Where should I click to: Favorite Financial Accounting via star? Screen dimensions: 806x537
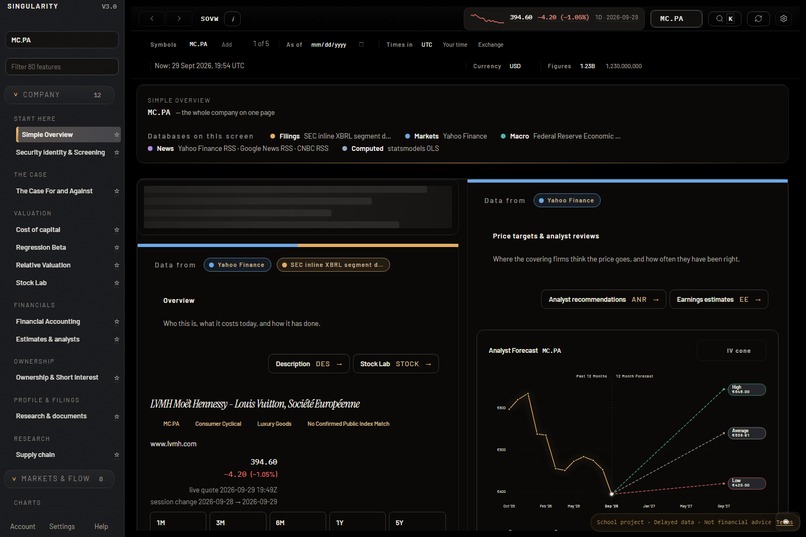[117, 322]
